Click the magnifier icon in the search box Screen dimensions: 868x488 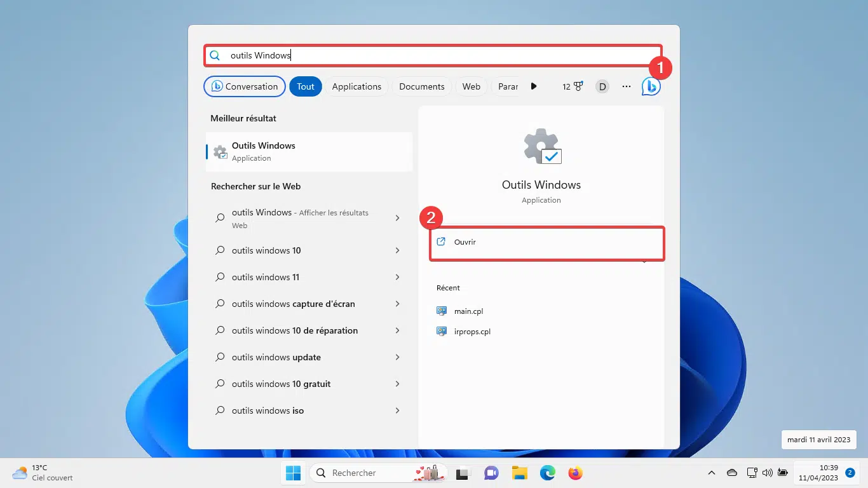click(215, 55)
